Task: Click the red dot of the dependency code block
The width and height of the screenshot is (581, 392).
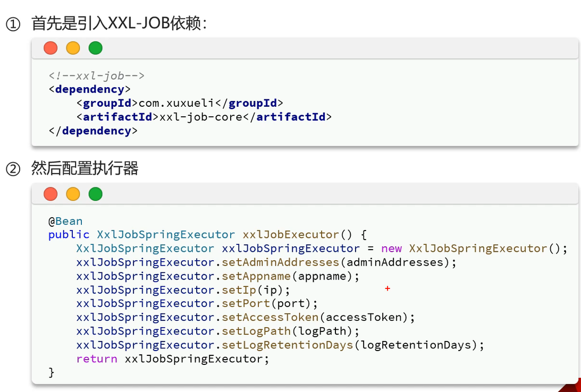Action: (x=50, y=48)
